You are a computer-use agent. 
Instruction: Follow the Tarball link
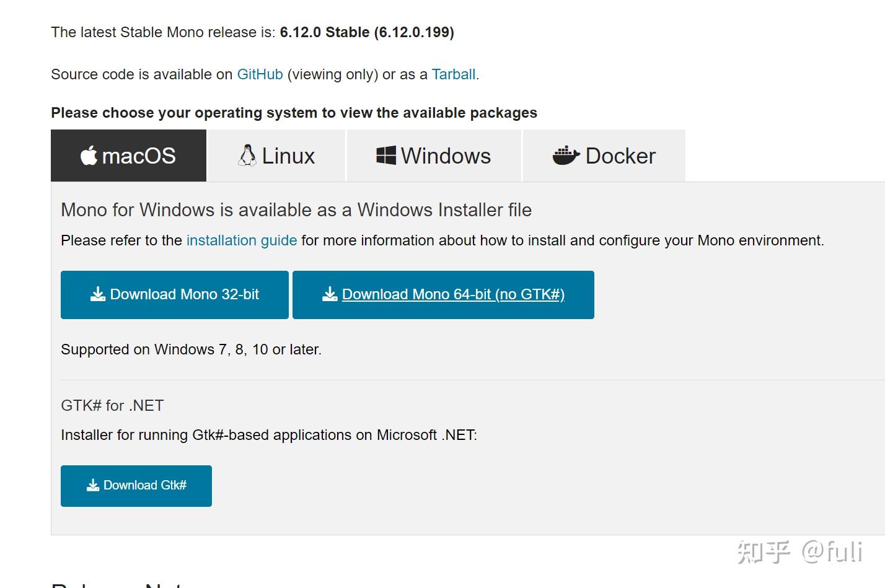coord(454,74)
